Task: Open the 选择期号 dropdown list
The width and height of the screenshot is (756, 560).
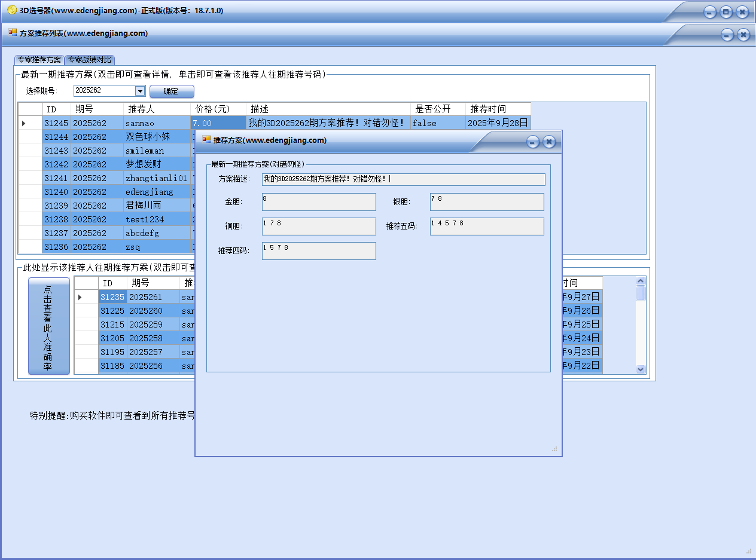Action: (140, 91)
